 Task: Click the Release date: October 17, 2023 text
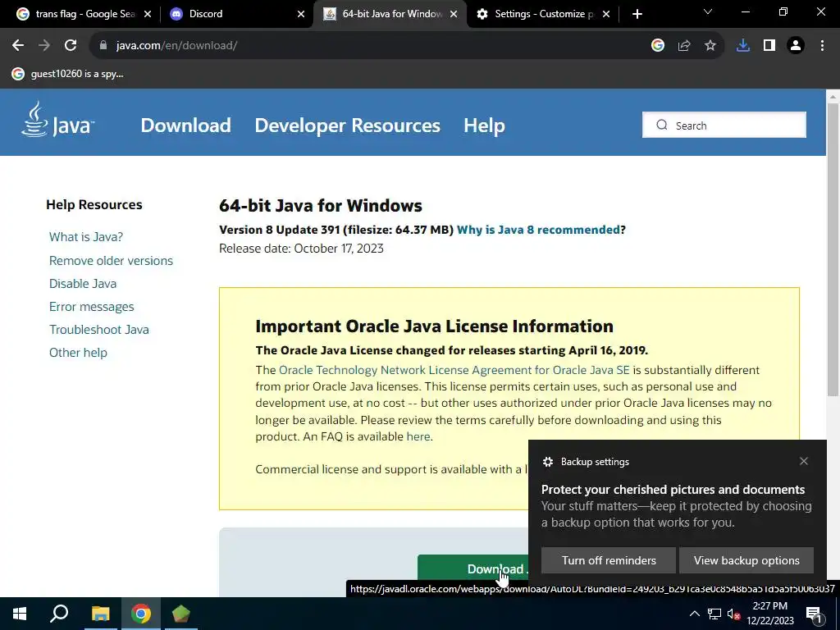[301, 249]
